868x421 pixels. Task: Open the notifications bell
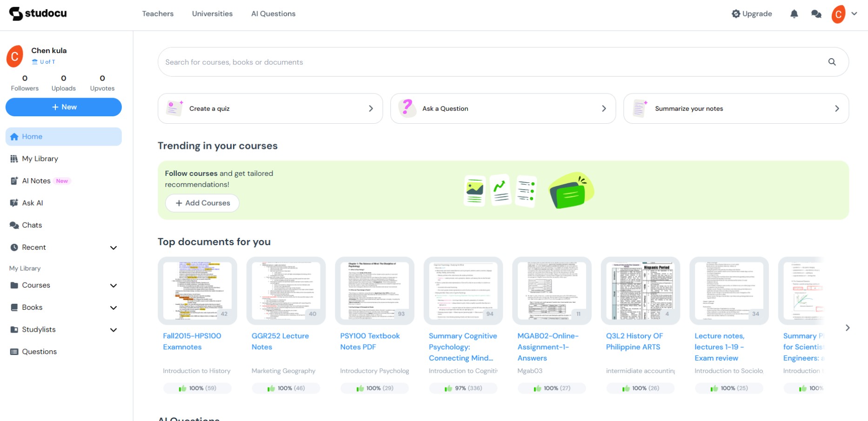pyautogui.click(x=794, y=14)
